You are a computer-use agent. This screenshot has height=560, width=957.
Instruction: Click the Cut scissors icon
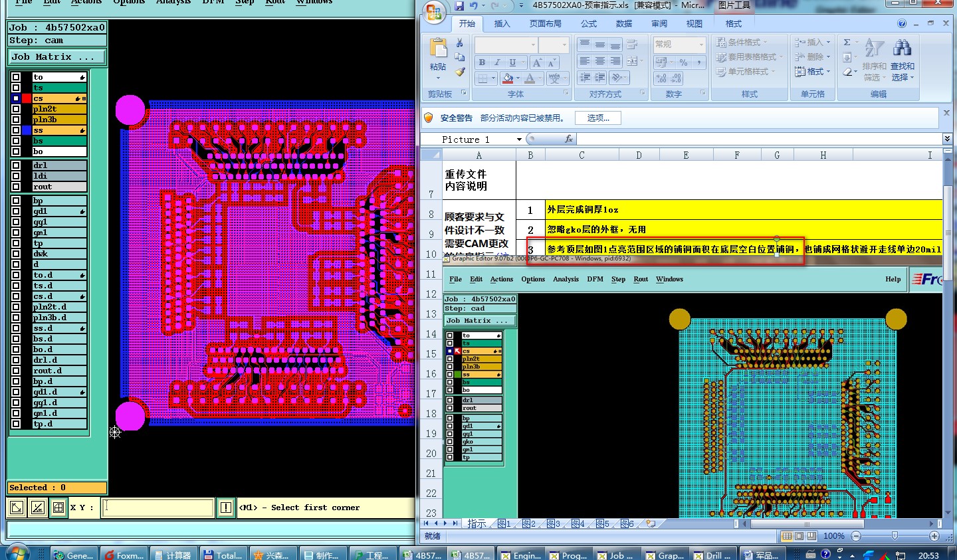459,43
